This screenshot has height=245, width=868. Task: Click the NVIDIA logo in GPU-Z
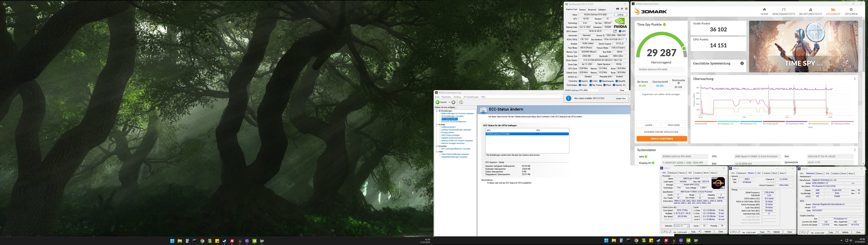pyautogui.click(x=620, y=23)
